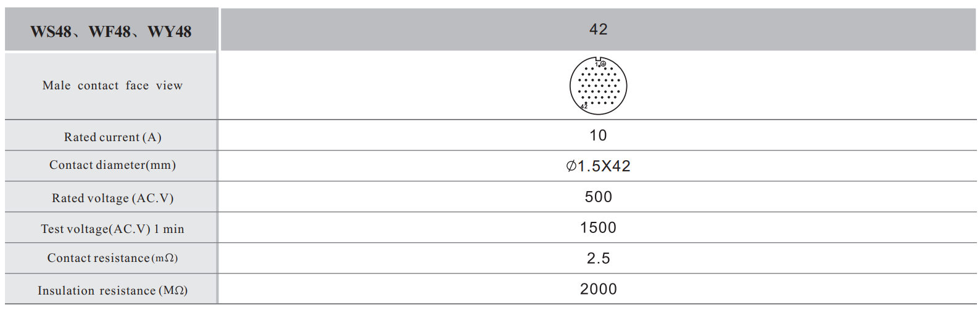980x310 pixels.
Task: Click the Insulation resistance (MΩ) label
Action: coord(112,290)
